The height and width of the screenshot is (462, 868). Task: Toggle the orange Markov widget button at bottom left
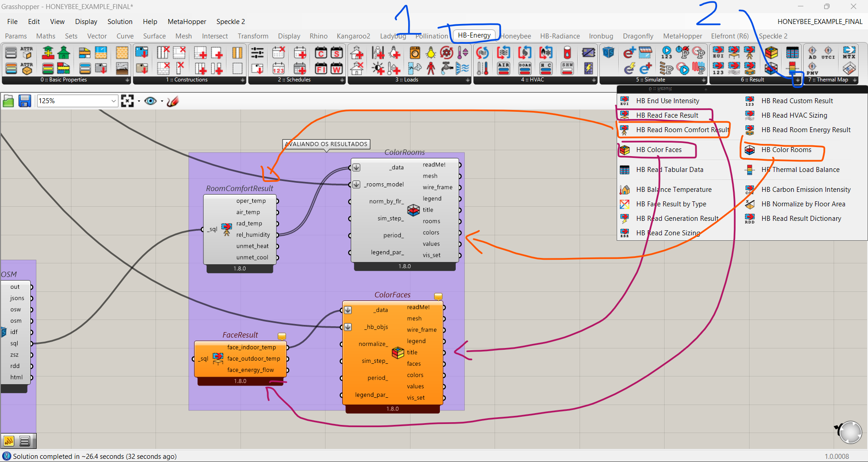tap(9, 441)
